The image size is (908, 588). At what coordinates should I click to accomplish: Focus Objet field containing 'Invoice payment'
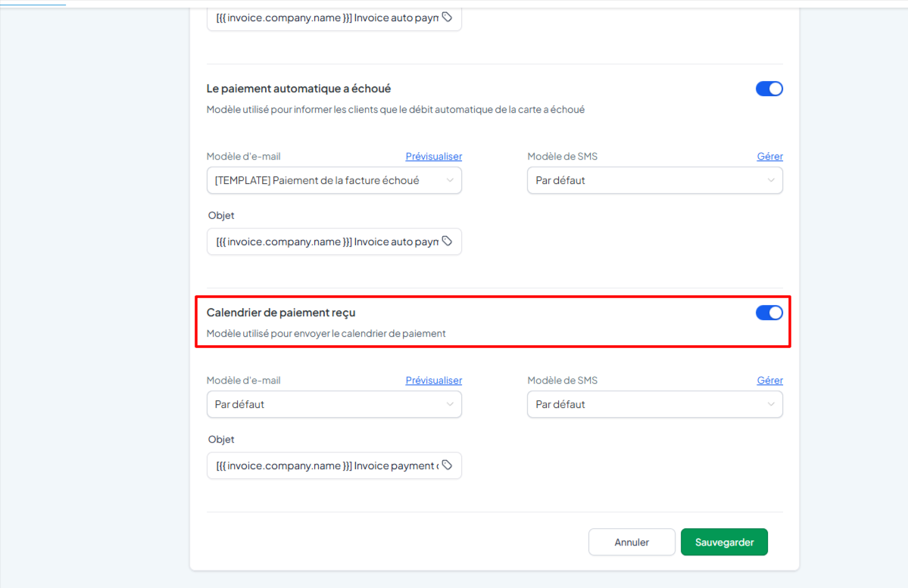pyautogui.click(x=334, y=466)
